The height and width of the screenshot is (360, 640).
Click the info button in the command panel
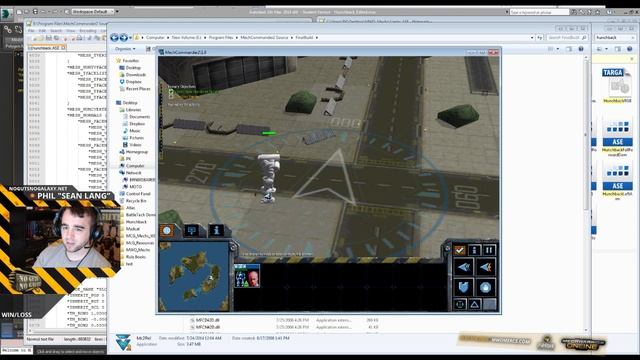[x=474, y=250]
